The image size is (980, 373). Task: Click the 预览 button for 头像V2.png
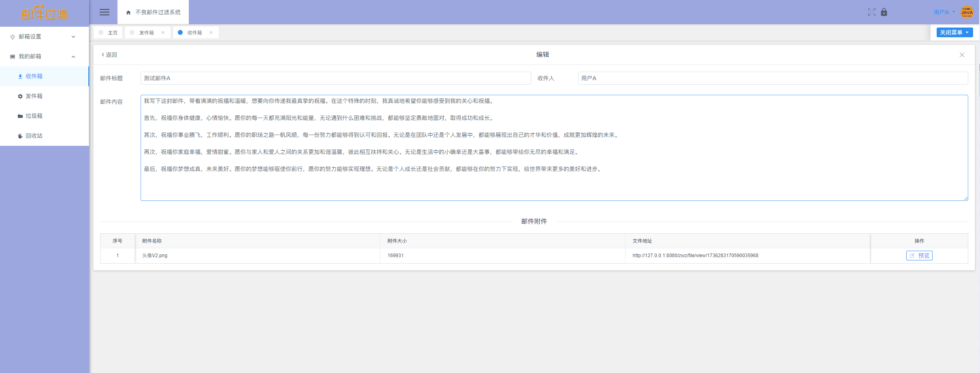[919, 256]
